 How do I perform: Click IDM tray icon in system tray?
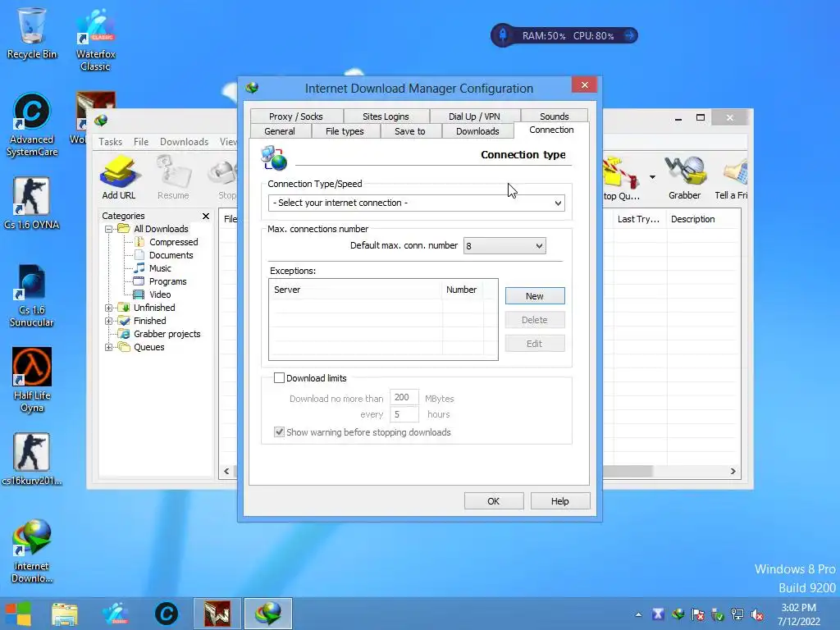coord(678,614)
